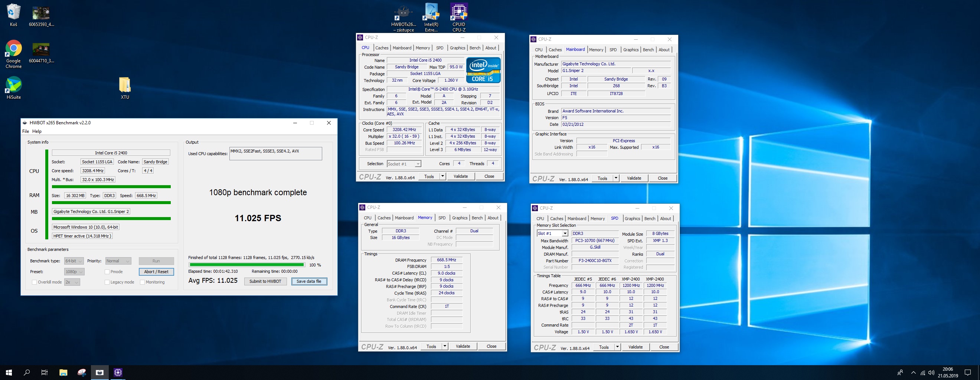The image size is (980, 380).
Task: Enable the Overkill mode checkbox
Action: (34, 282)
